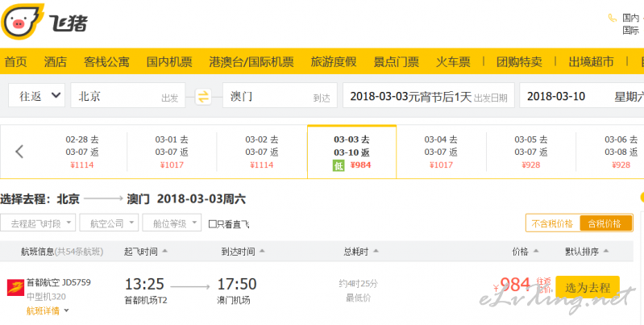Image resolution: width=644 pixels, height=325 pixels.
Task: Check the 只看直飞 direct-flights checkbox
Action: pyautogui.click(x=212, y=224)
